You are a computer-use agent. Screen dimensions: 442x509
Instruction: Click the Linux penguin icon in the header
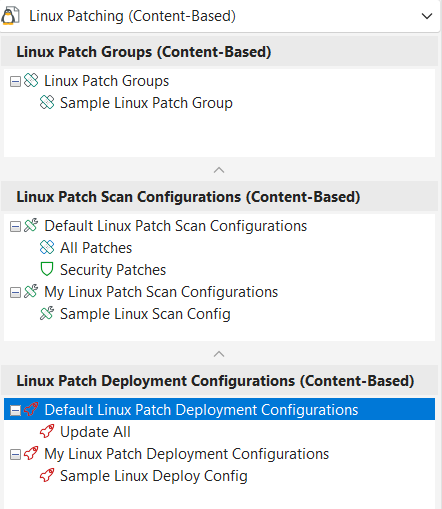tap(10, 16)
